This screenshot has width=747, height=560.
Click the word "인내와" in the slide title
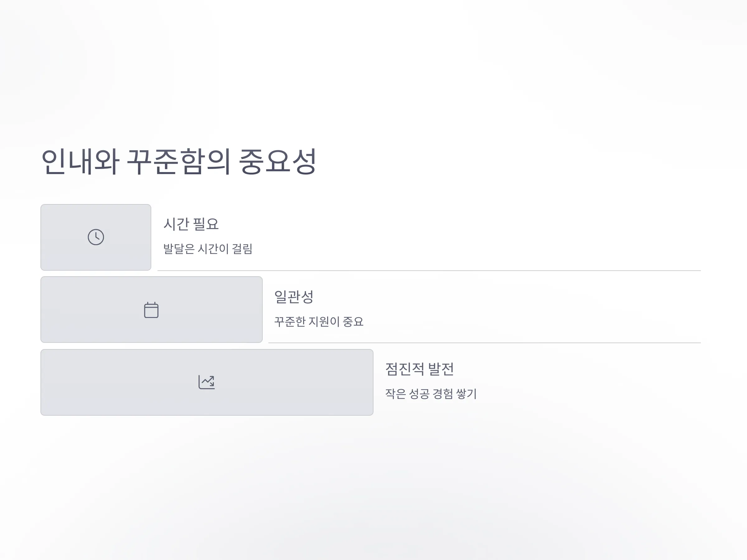(x=80, y=161)
